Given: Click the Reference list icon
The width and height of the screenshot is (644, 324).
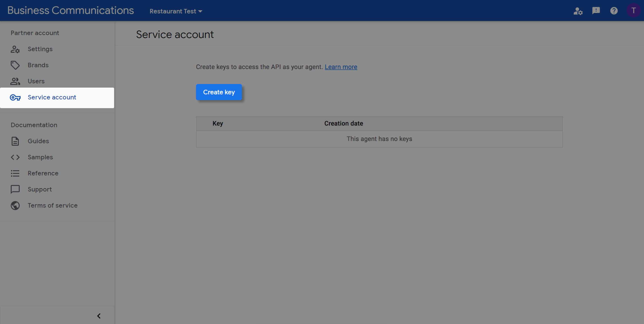Looking at the screenshot, I should click(x=15, y=173).
